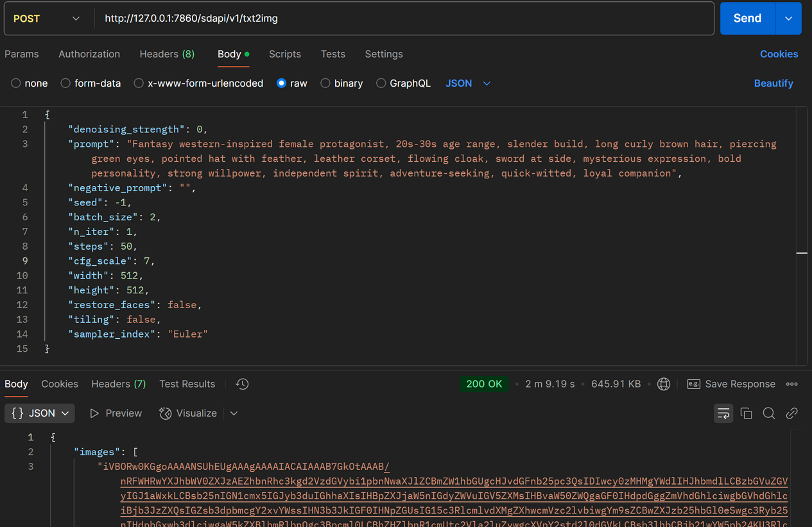Screen dimensions: 812x527
Task: Choose the form-data radio option
Action: point(65,83)
